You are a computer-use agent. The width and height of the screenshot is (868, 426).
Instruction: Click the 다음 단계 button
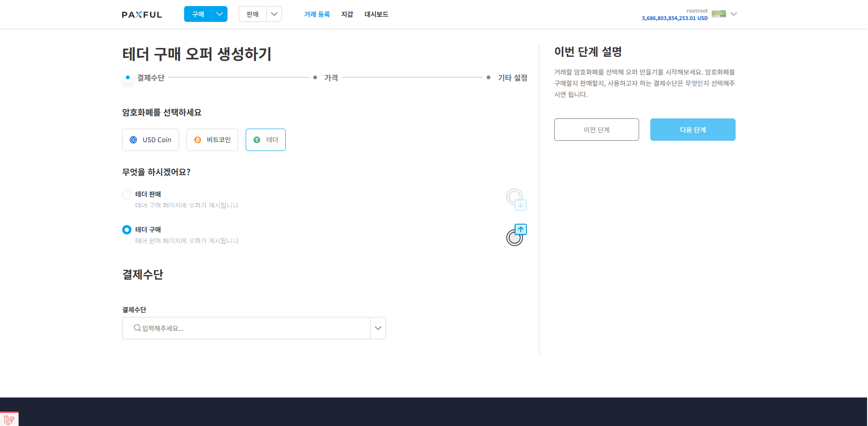(x=692, y=130)
